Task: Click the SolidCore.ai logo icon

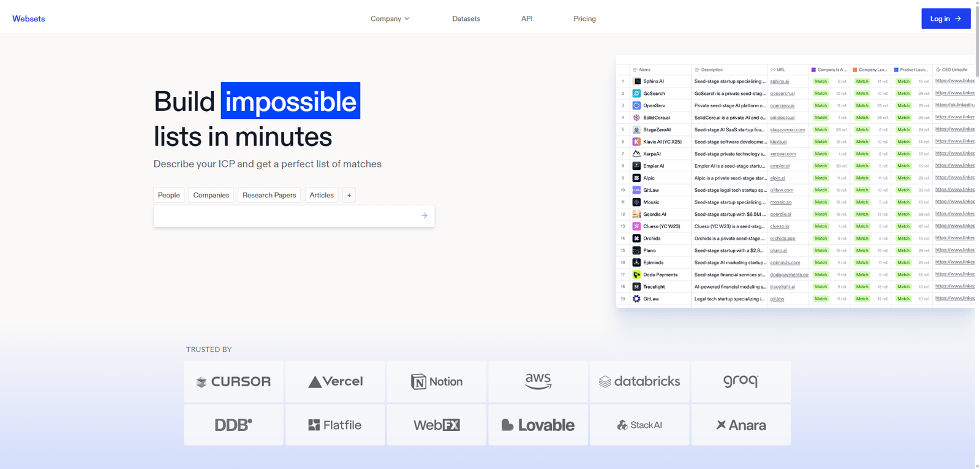Action: 636,118
